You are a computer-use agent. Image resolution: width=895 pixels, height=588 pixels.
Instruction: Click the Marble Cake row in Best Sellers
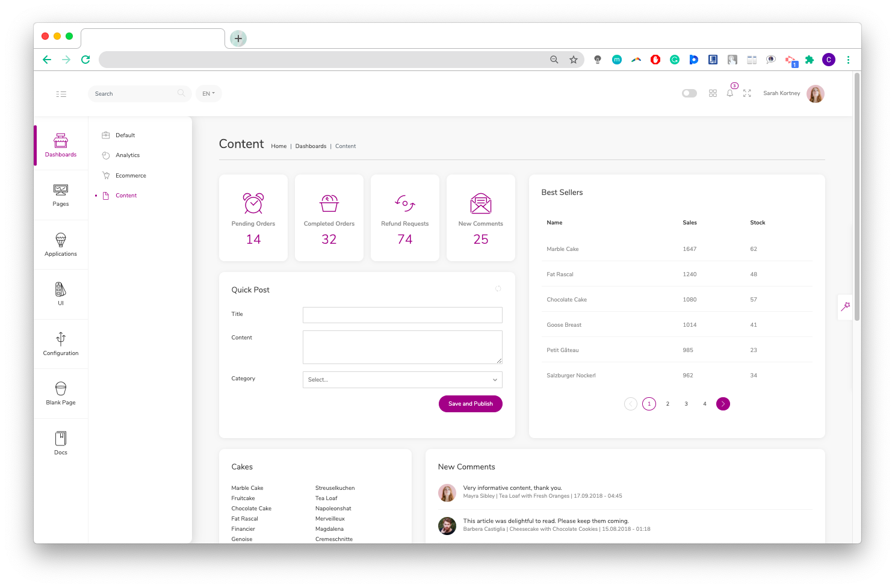point(677,249)
